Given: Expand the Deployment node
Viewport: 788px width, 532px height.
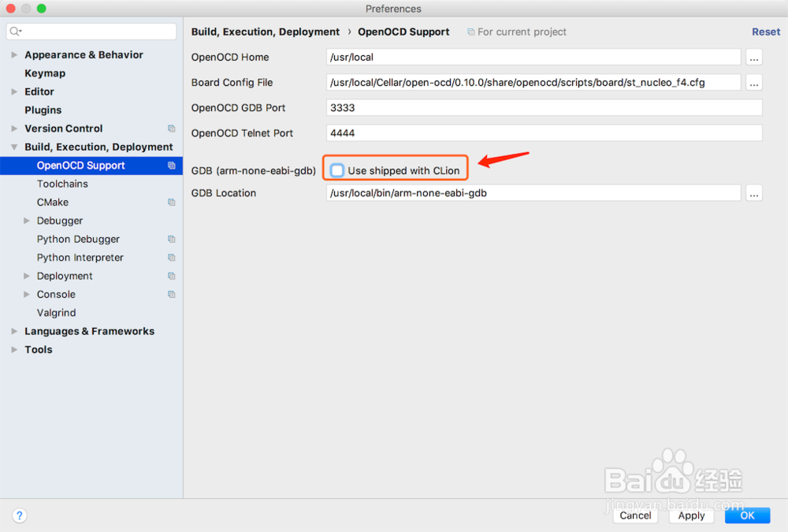Looking at the screenshot, I should (27, 276).
